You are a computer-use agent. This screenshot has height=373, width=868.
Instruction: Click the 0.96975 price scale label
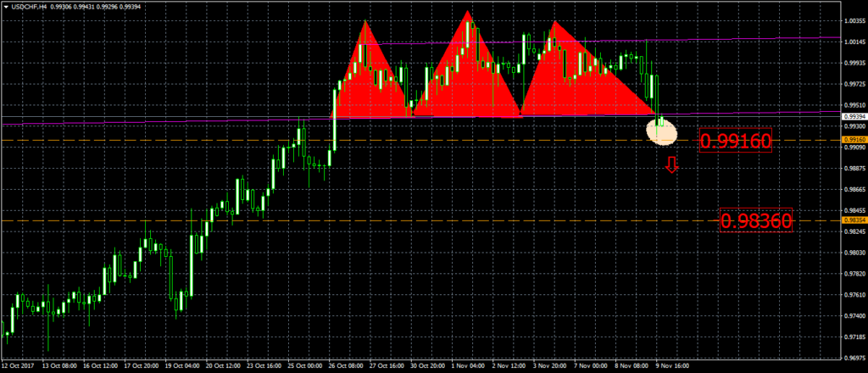[853, 358]
